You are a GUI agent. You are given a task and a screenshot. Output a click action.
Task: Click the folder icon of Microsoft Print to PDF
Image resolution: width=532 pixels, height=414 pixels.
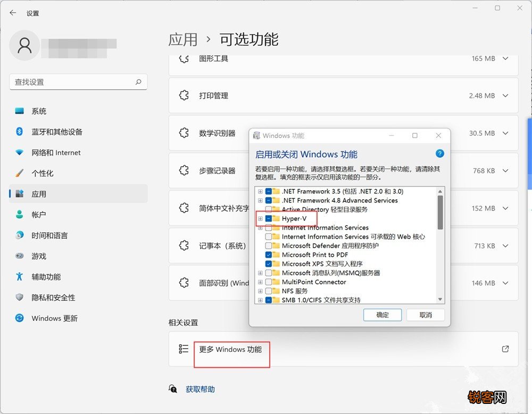[276, 255]
